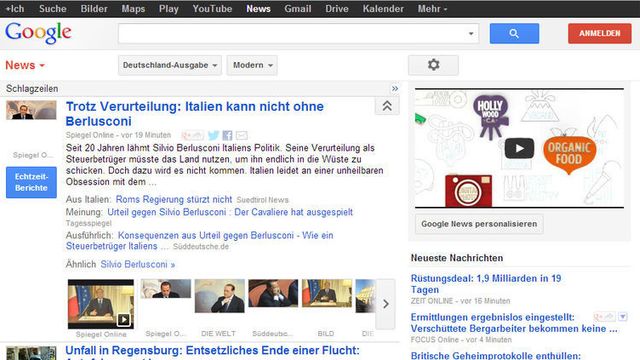The width and height of the screenshot is (640, 360).
Task: Click the Regensburg story thumbnail
Action: click(x=31, y=353)
